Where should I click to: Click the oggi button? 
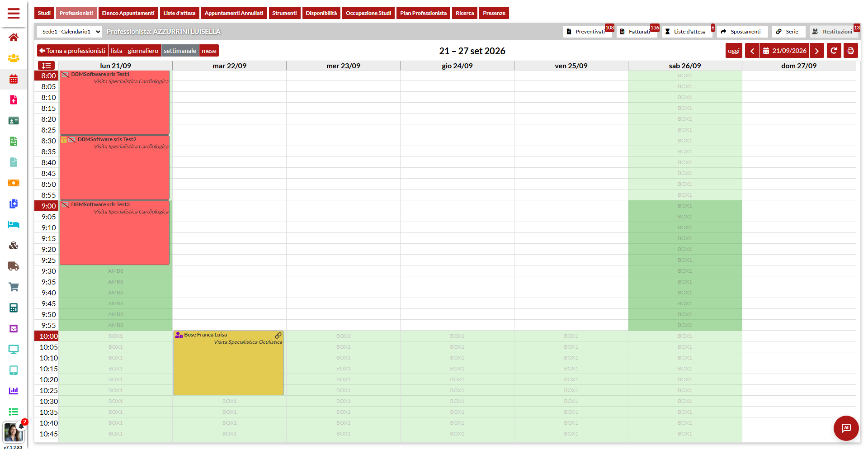click(x=734, y=51)
